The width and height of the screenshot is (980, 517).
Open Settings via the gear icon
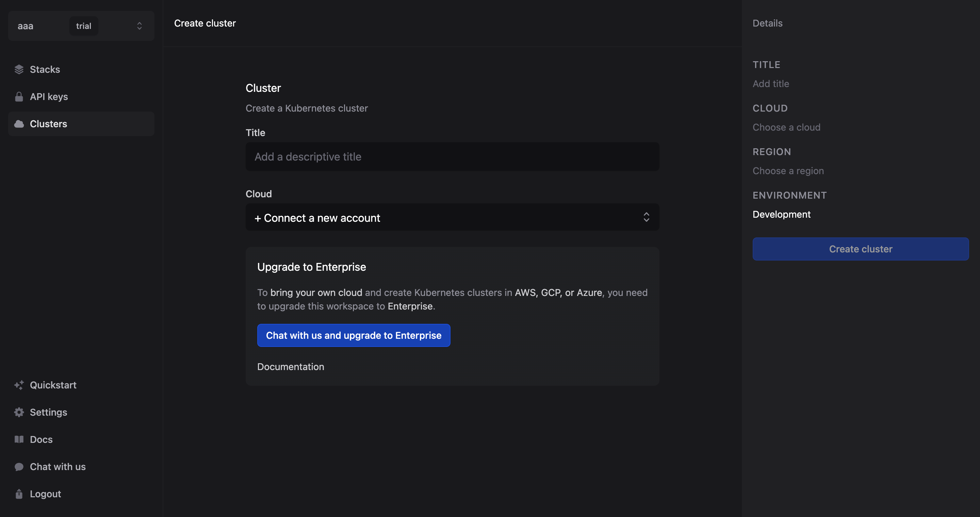point(19,412)
